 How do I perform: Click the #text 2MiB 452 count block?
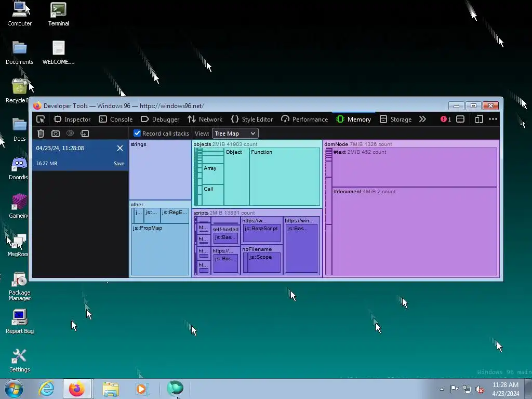click(x=414, y=167)
